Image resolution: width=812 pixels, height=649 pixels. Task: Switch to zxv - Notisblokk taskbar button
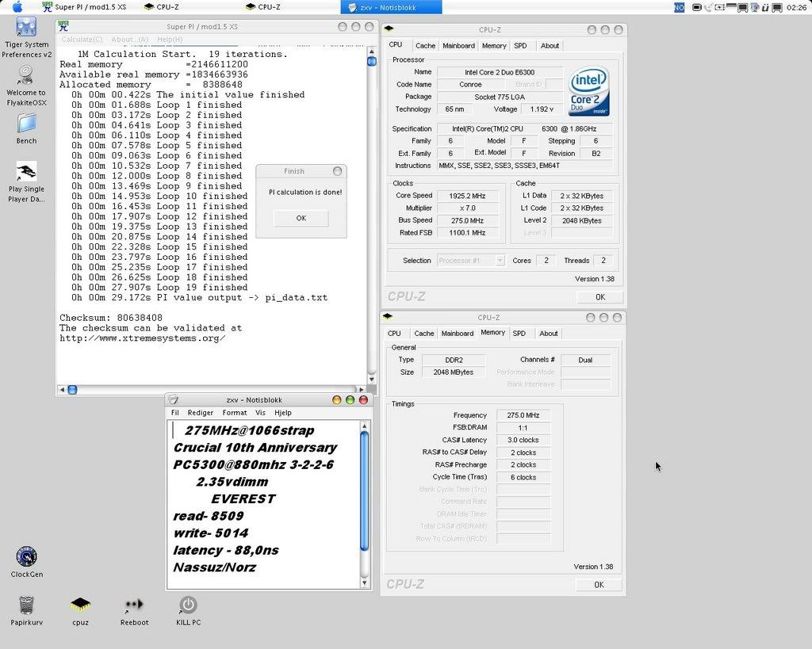391,7
